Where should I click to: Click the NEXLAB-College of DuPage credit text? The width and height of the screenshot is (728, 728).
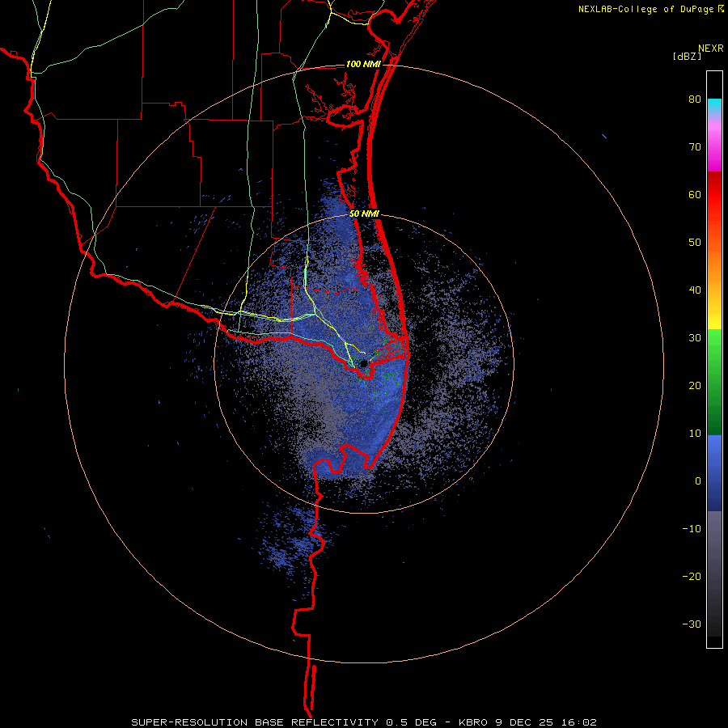(646, 9)
